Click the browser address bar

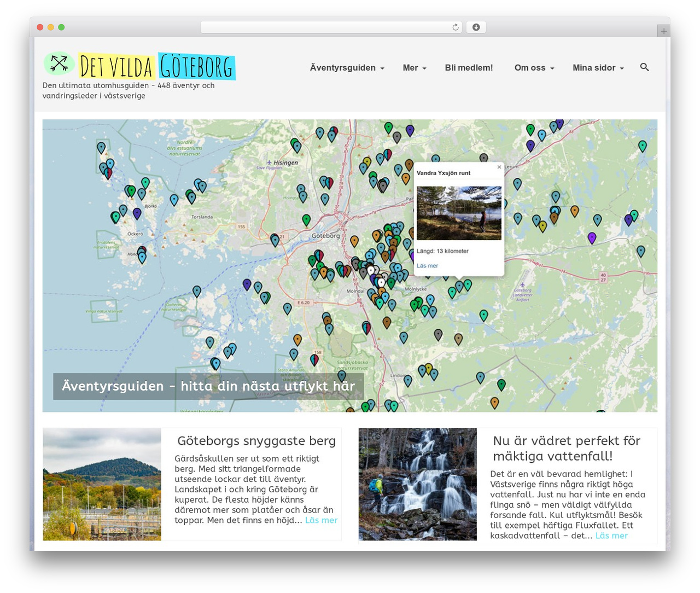pos(331,27)
